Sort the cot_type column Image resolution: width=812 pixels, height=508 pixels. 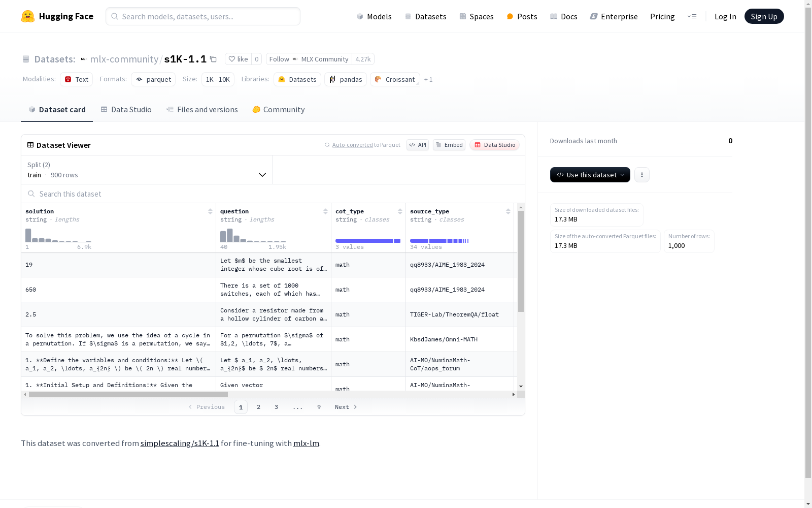tap(400, 211)
